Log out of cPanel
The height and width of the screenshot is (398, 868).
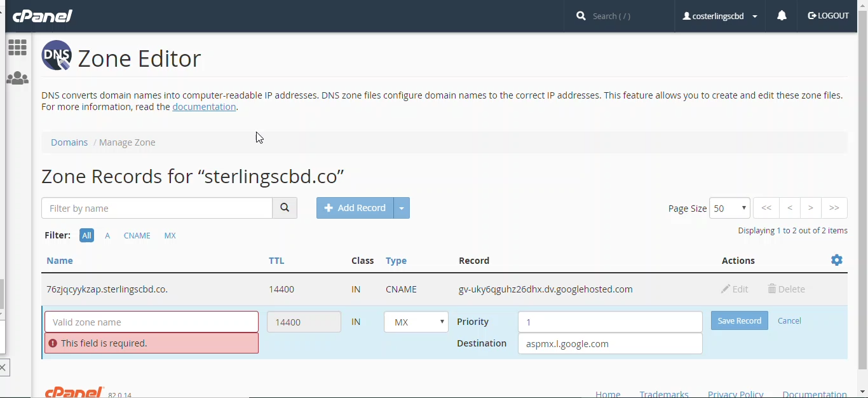pyautogui.click(x=829, y=16)
